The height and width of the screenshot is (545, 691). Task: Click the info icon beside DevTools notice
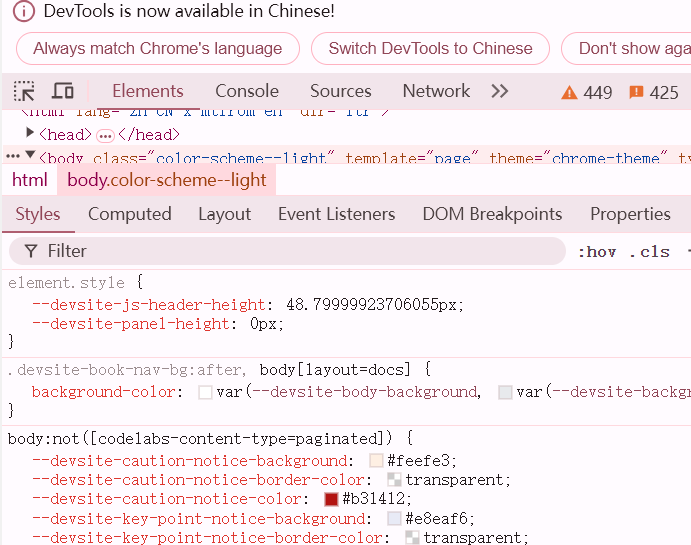(25, 12)
